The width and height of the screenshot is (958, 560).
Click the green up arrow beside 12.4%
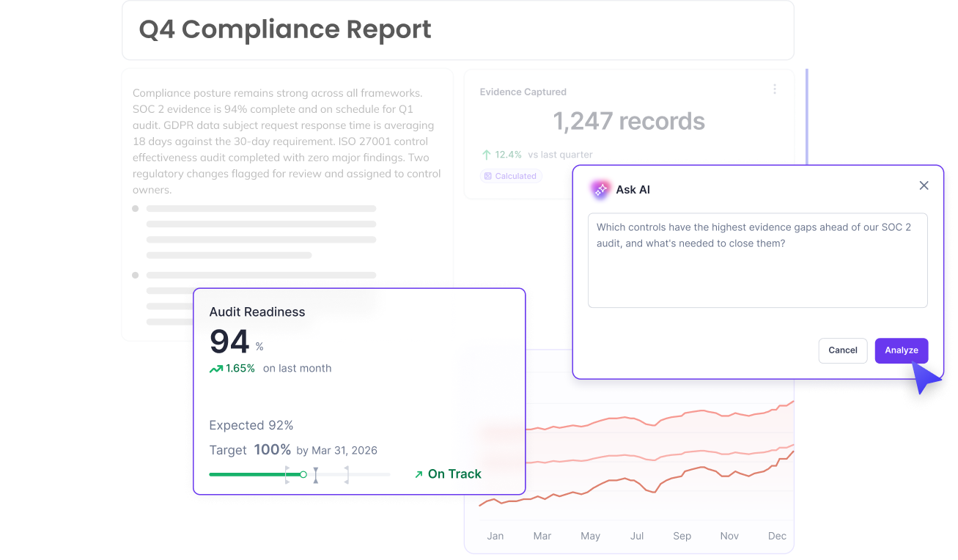click(486, 155)
